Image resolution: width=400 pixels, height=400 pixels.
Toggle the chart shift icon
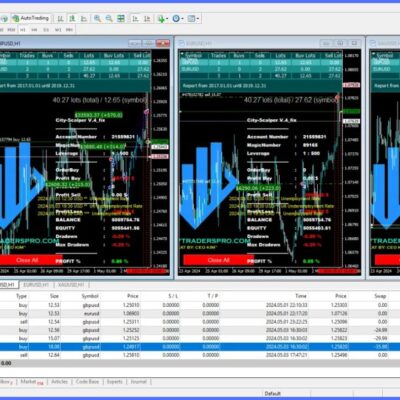coord(147,19)
